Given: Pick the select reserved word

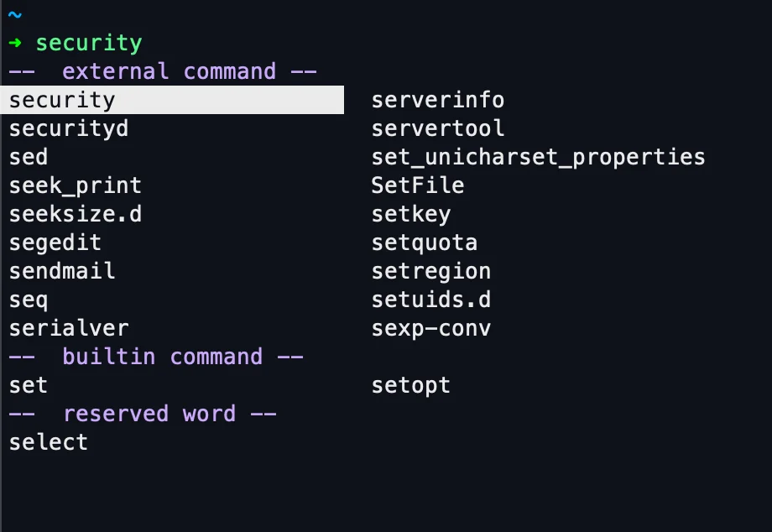Looking at the screenshot, I should click(49, 443).
